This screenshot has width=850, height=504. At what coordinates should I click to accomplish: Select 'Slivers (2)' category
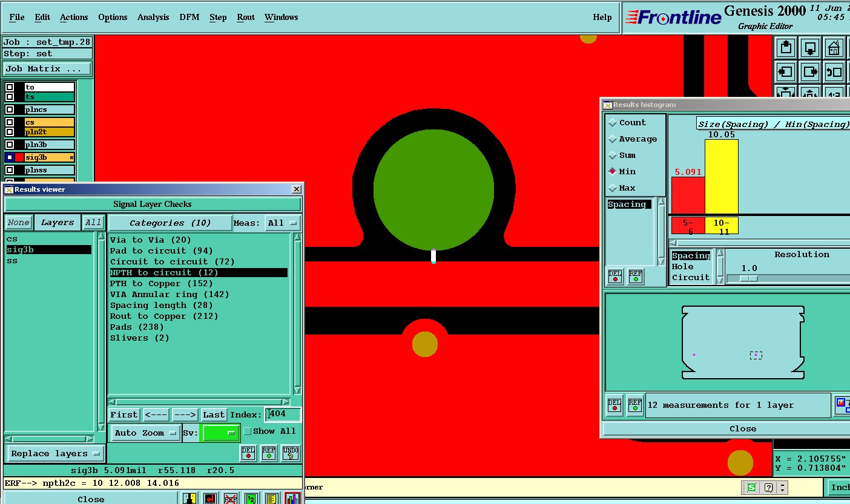[x=140, y=338]
